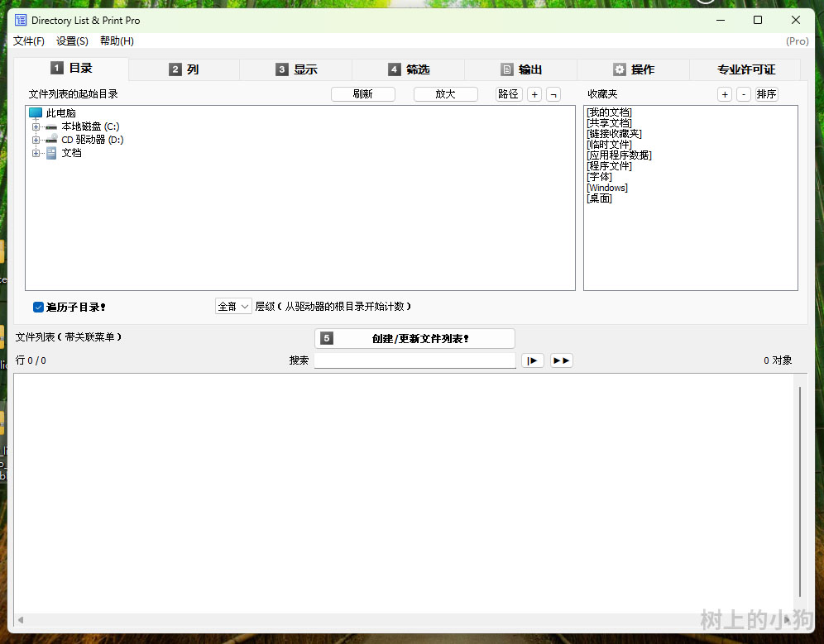
Task: Select the Local Disk (C:) drive icon
Action: tap(51, 126)
